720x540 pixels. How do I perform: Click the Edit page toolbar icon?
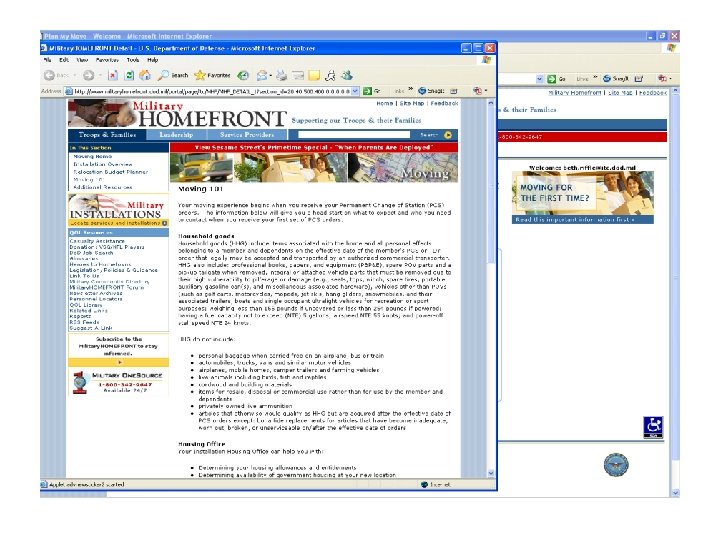pyautogui.click(x=298, y=75)
